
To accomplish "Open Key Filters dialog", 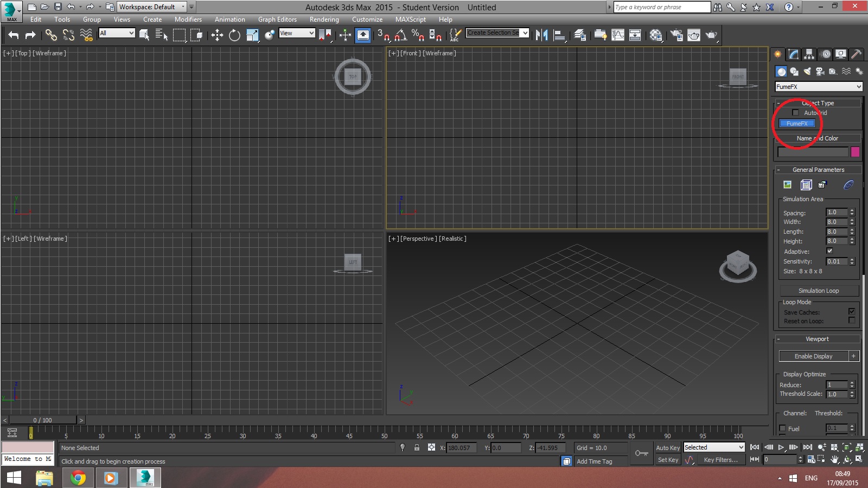I will (720, 460).
